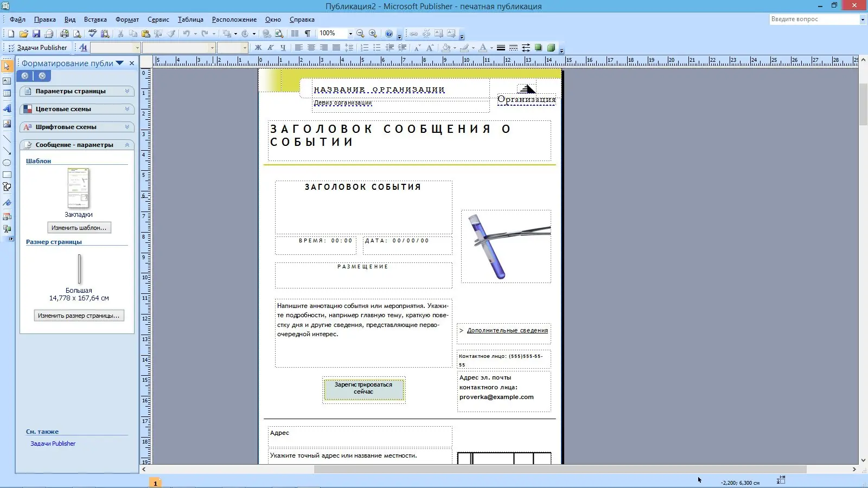Open Publisher Help question mark icon

[x=389, y=34]
